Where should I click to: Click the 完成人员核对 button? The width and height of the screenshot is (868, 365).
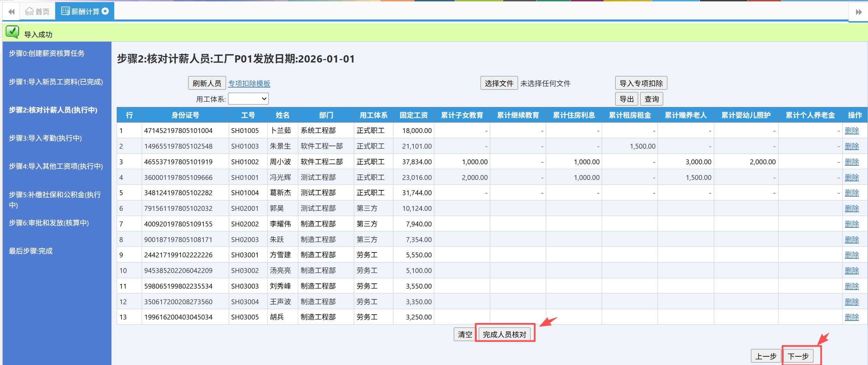(504, 334)
